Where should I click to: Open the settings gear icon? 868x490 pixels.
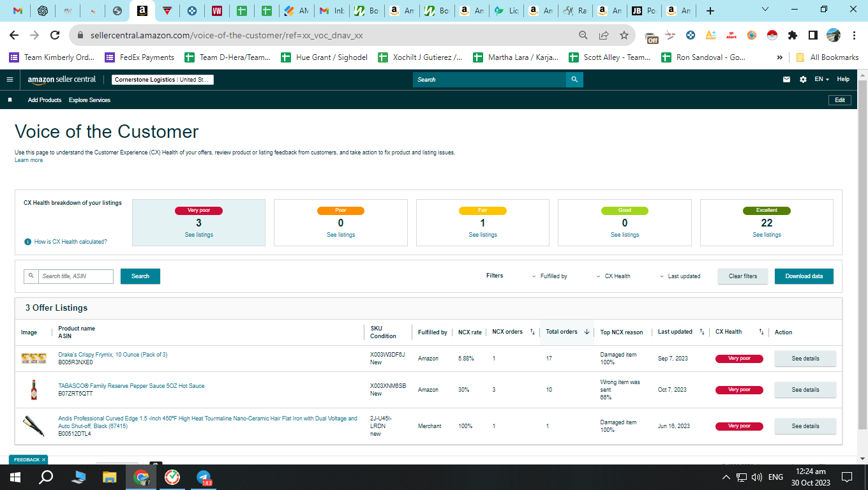pyautogui.click(x=803, y=80)
